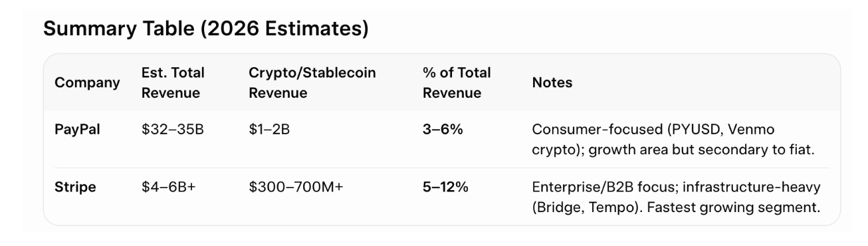Select PayPal's $1–2B crypto revenue cell
Image resolution: width=868 pixels, height=246 pixels.
pos(269,129)
